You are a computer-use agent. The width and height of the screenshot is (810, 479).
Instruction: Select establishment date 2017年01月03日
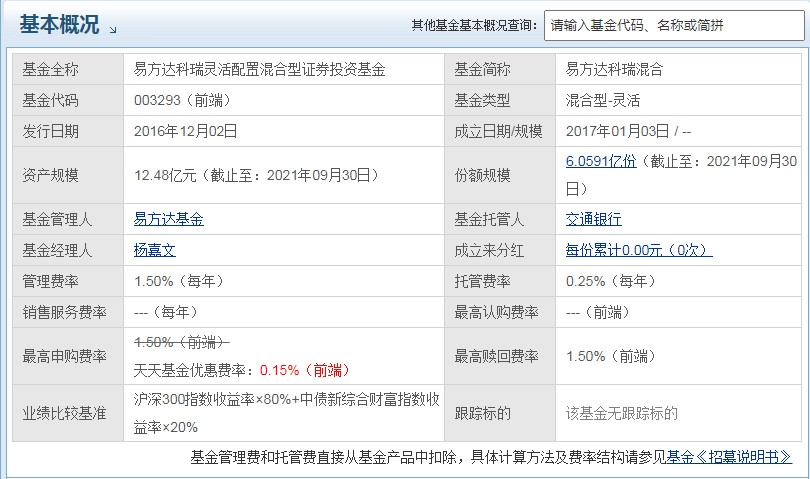tap(617, 131)
